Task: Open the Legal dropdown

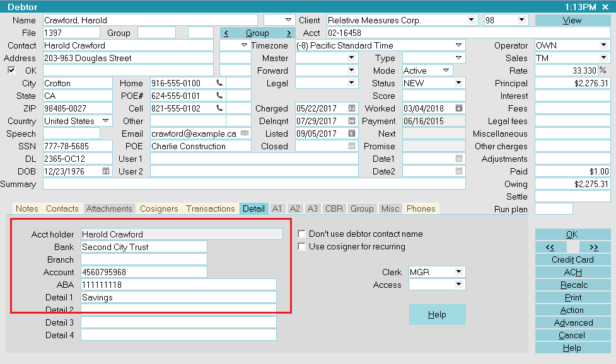Action: click(x=352, y=82)
